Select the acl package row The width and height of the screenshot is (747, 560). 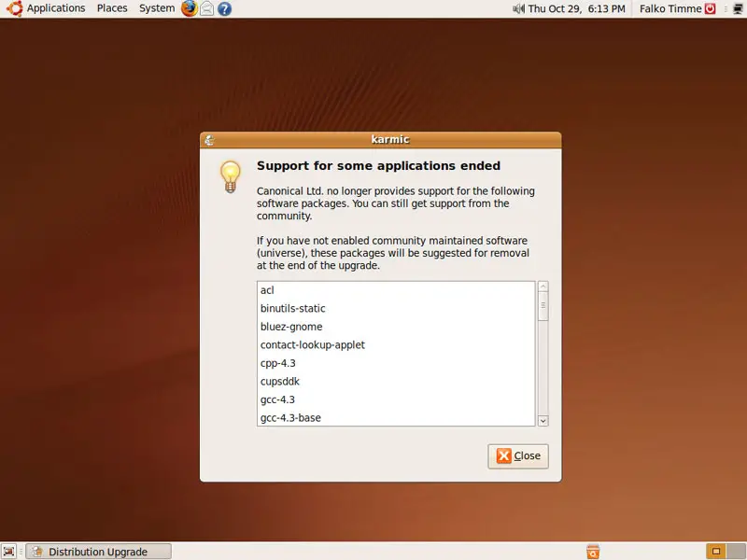396,290
